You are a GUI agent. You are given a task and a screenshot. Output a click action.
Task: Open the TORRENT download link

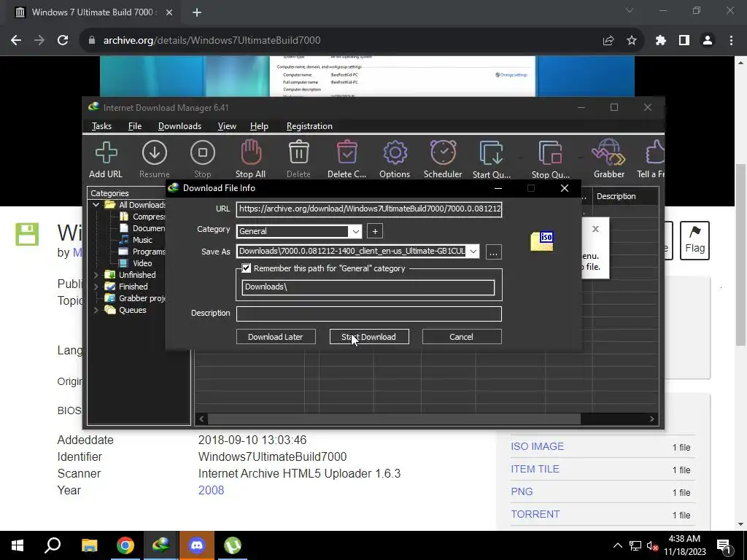pos(535,514)
